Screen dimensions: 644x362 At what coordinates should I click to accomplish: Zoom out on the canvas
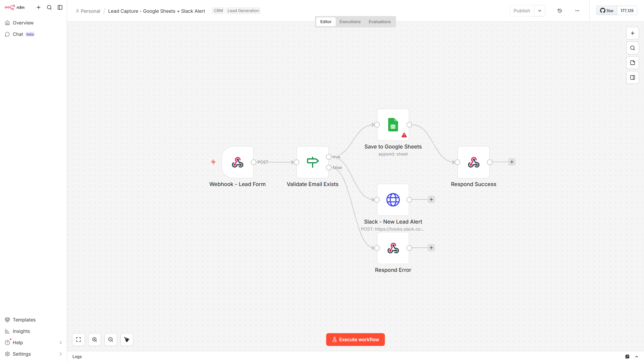click(x=110, y=339)
